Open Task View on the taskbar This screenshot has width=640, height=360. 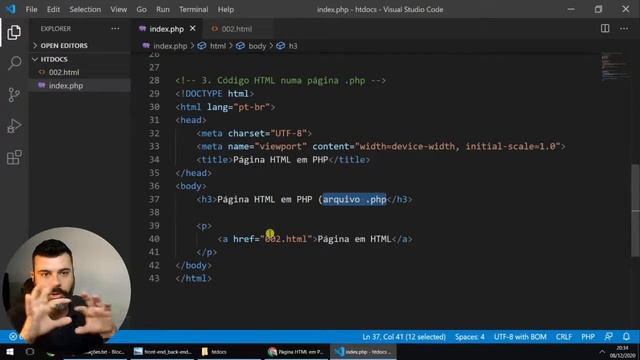click(x=30, y=351)
